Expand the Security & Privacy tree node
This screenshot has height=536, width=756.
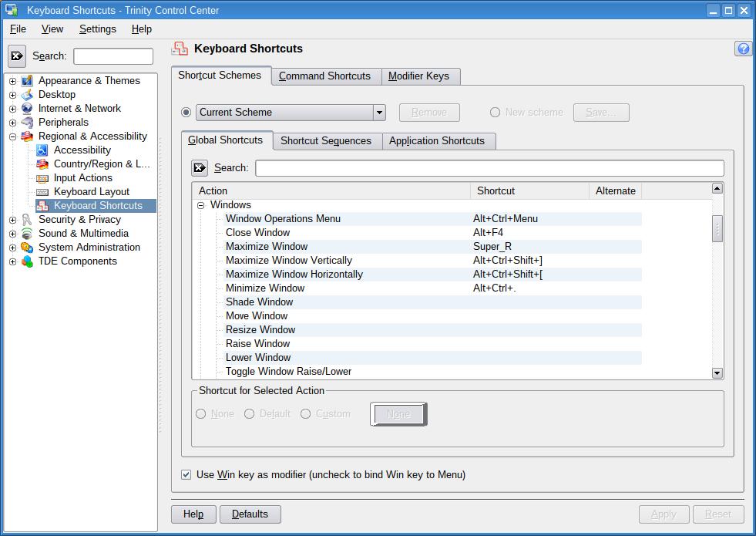pos(12,220)
